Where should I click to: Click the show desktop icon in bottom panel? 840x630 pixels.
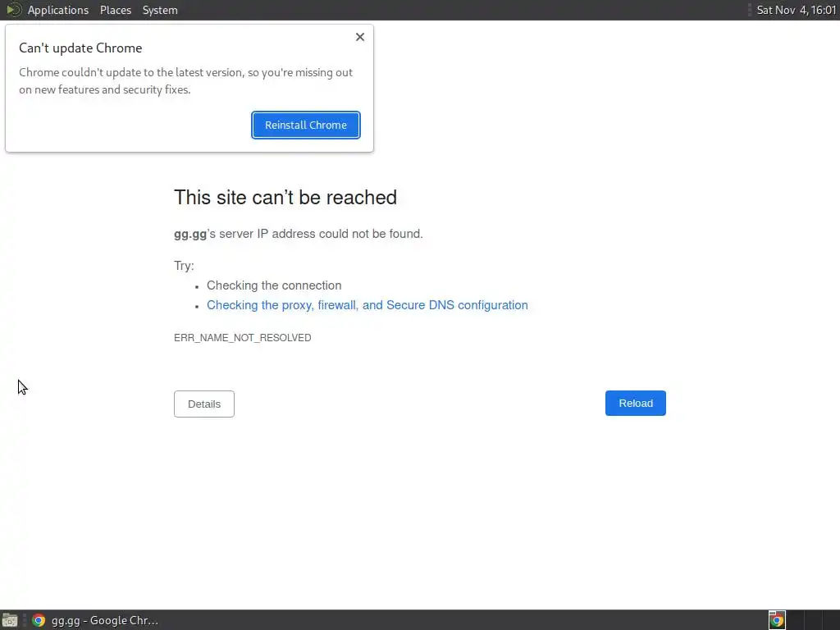tap(10, 620)
